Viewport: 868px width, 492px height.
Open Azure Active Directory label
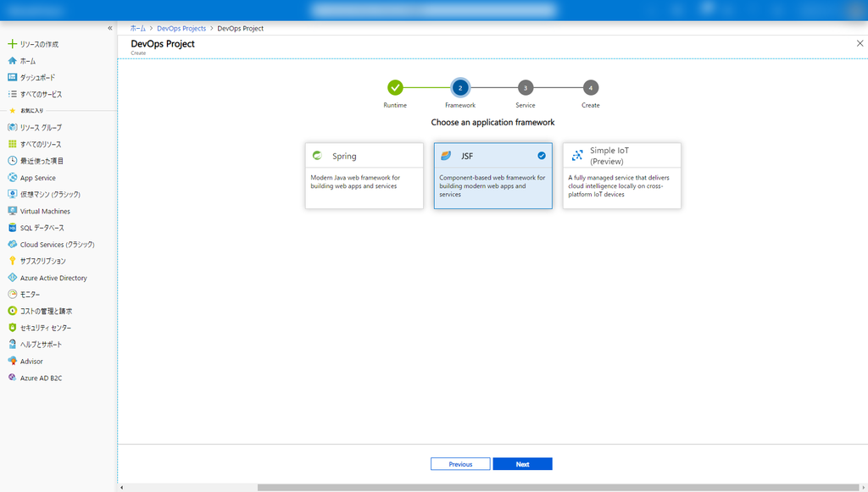(53, 278)
